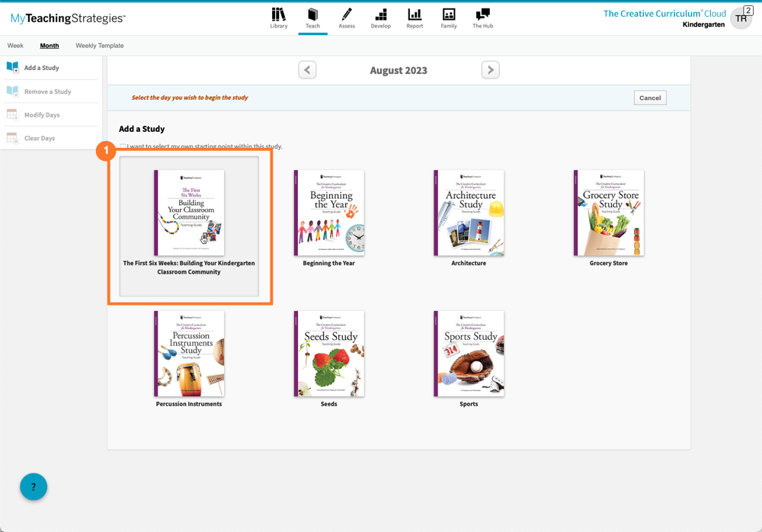
Task: Select the Family icon
Action: click(448, 17)
